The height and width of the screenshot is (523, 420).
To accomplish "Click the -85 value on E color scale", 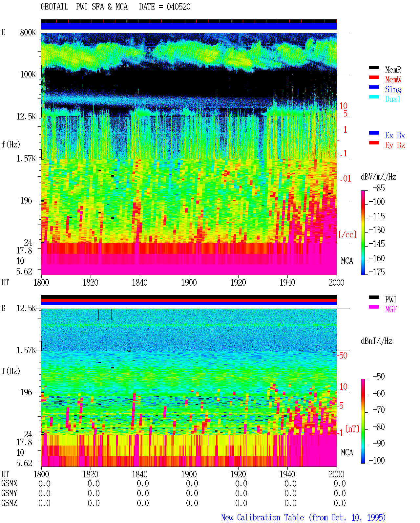I will 379,188.
